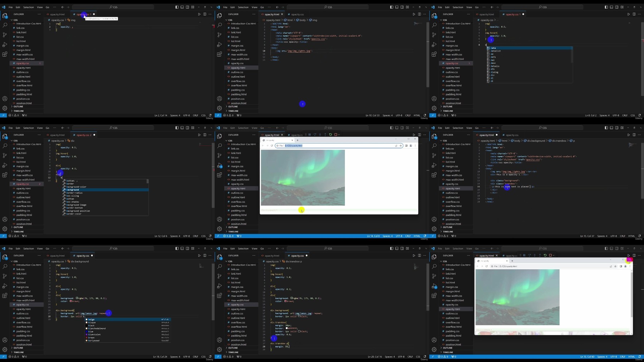Open a new browser tab in bottom-right window
644x362 pixels.
[x=512, y=261]
